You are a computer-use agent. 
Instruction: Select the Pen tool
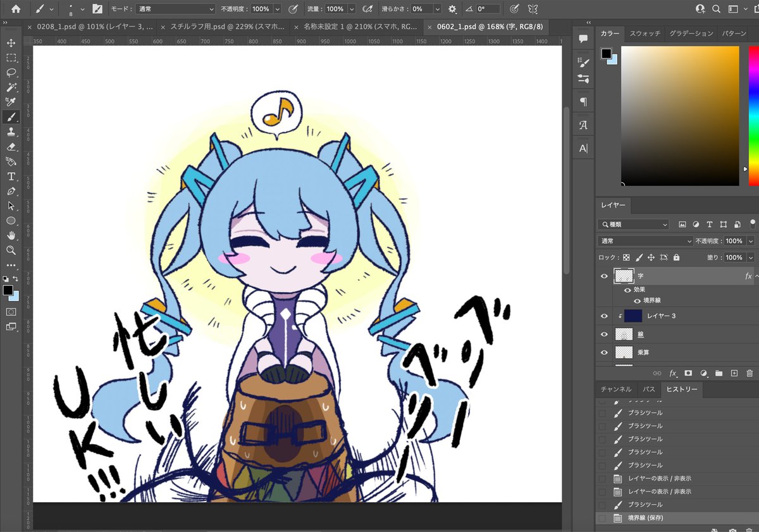pyautogui.click(x=11, y=191)
